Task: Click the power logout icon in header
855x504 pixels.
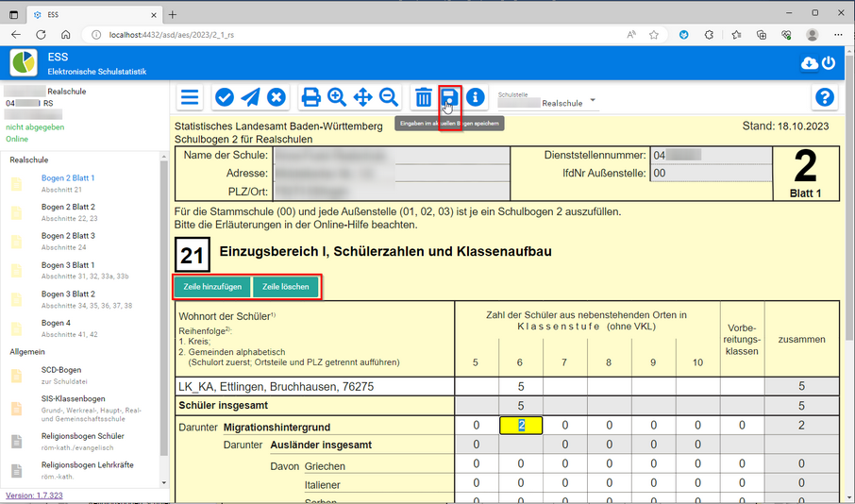Action: point(829,63)
